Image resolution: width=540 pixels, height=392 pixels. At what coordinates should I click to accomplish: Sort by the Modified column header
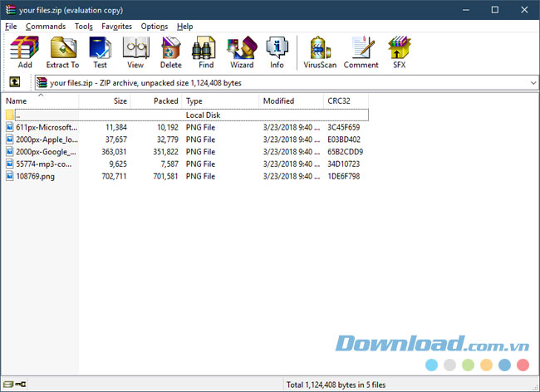[291, 100]
